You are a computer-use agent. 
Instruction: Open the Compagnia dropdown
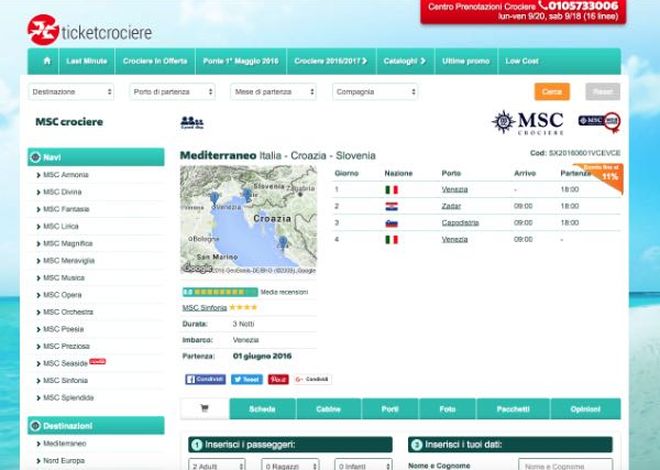(x=375, y=92)
